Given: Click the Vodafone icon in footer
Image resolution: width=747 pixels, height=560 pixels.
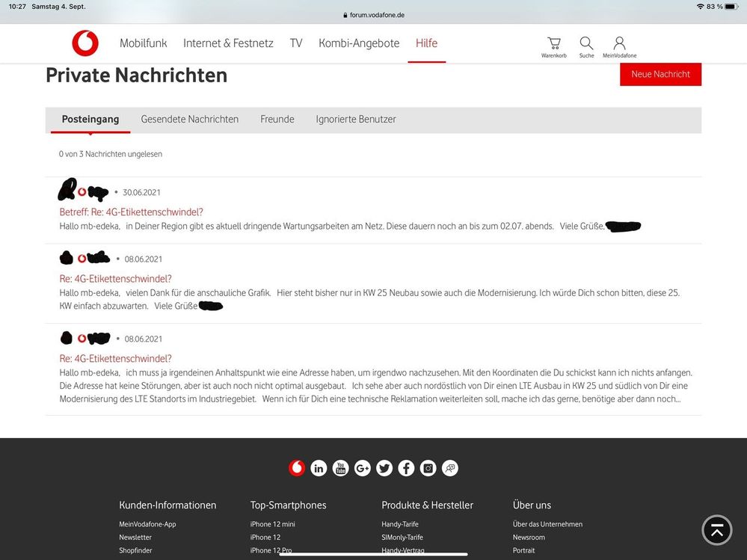Looking at the screenshot, I should click(x=297, y=468).
